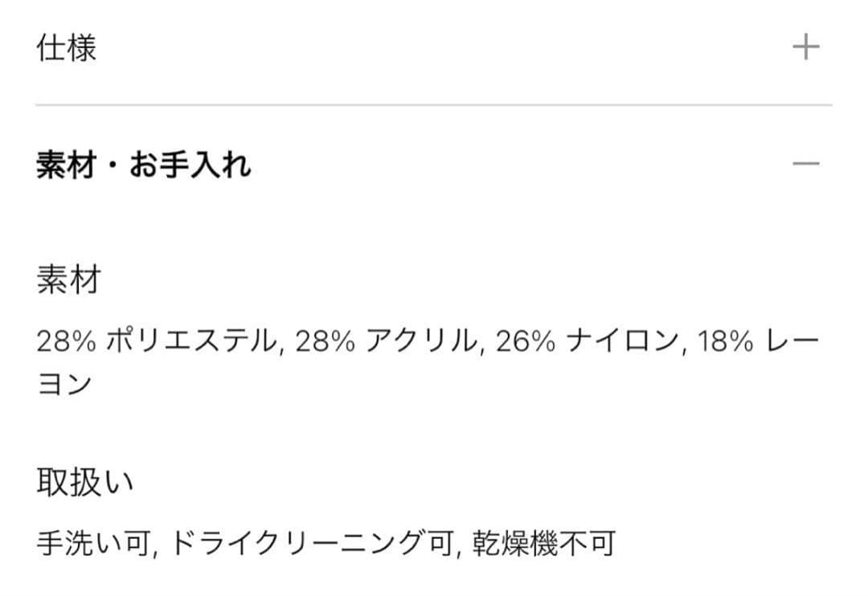The height and width of the screenshot is (596, 868).
Task: Click the first 28% percentage value
Action: point(67,342)
